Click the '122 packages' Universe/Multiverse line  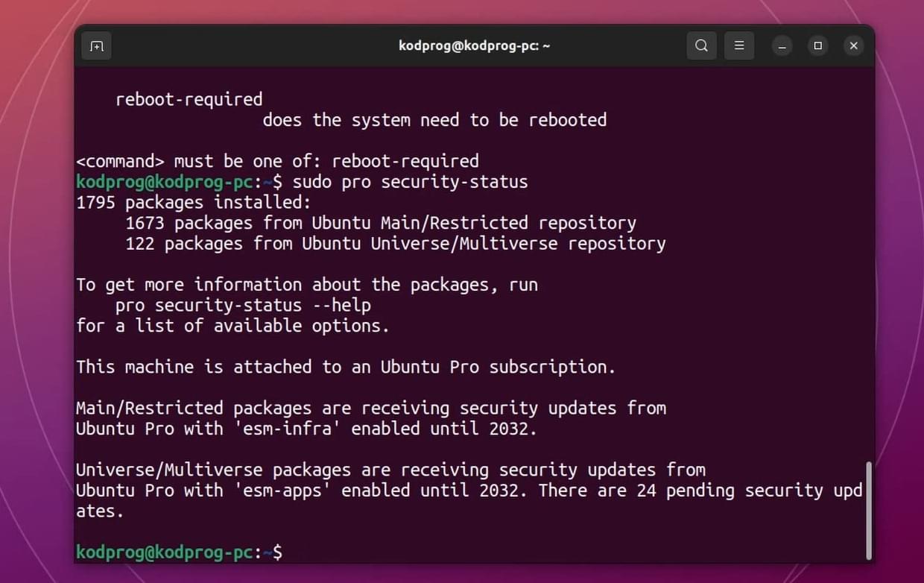(396, 244)
